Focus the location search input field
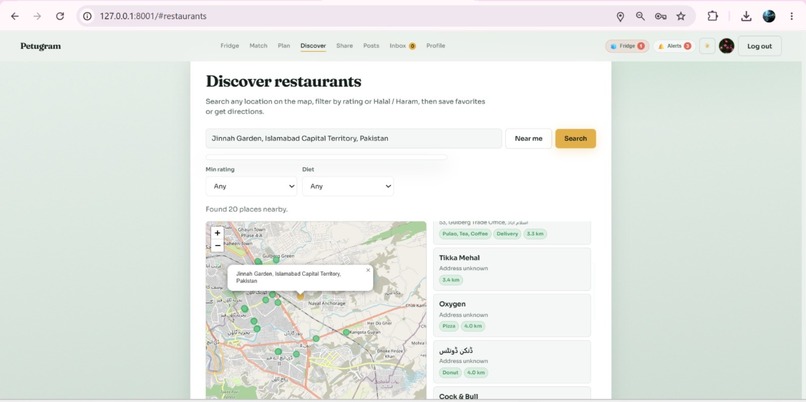The image size is (806, 402). 354,138
